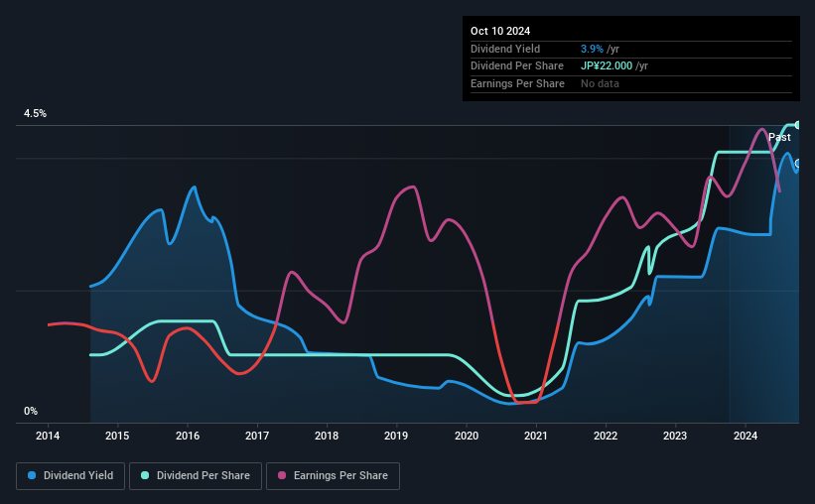The image size is (815, 504).
Task: Click the 2020 x-axis label
Action: pyautogui.click(x=467, y=436)
